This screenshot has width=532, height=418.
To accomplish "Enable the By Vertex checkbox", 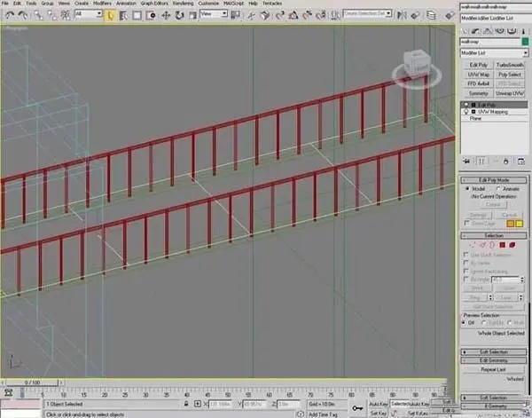I will pyautogui.click(x=466, y=263).
